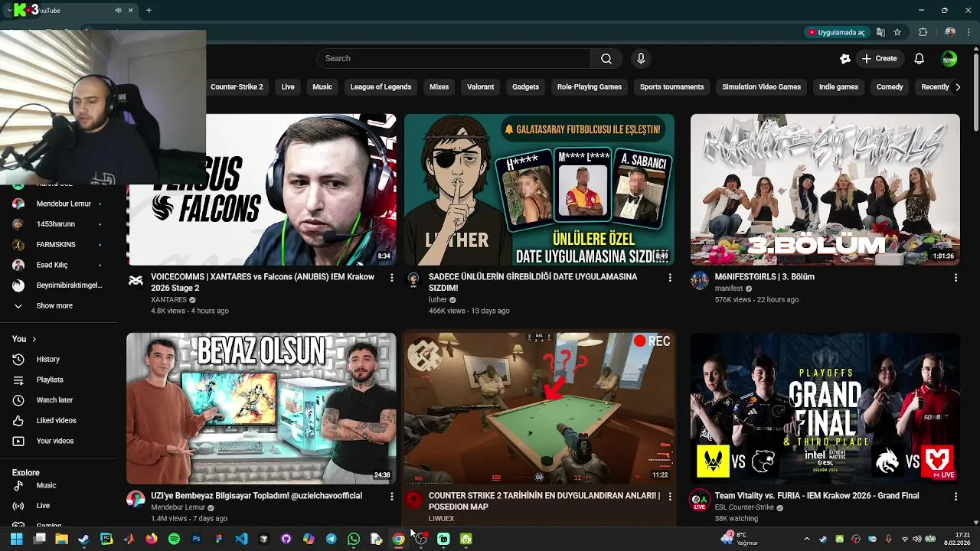This screenshot has height=551, width=980.
Task: Open VOICECOMMS XANTARES vs Falcons title
Action: [263, 282]
